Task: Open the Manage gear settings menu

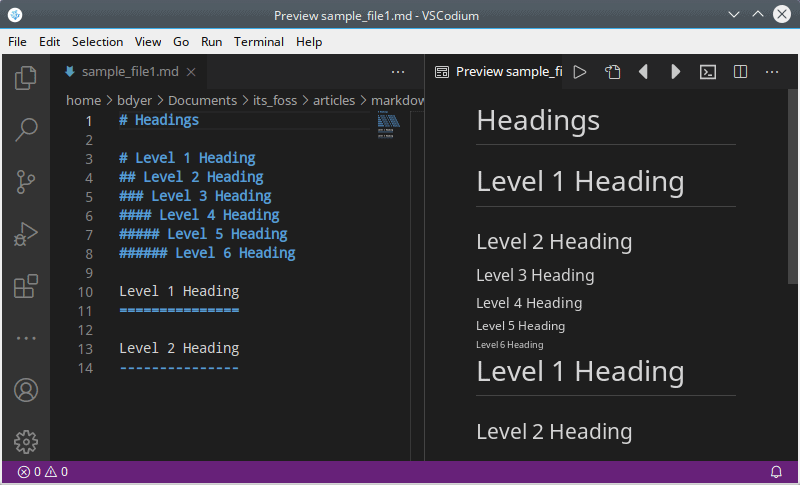Action: (x=26, y=441)
